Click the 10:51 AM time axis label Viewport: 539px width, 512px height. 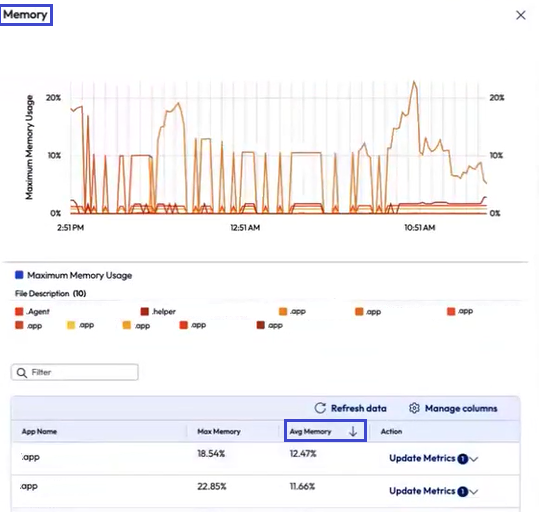(x=420, y=228)
